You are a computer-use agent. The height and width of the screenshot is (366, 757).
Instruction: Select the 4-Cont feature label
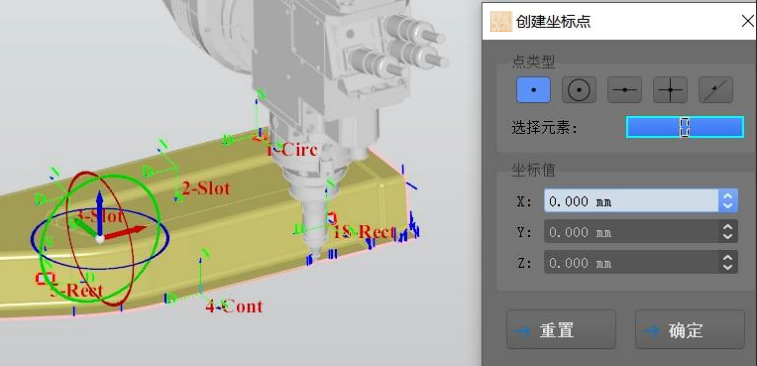(234, 306)
